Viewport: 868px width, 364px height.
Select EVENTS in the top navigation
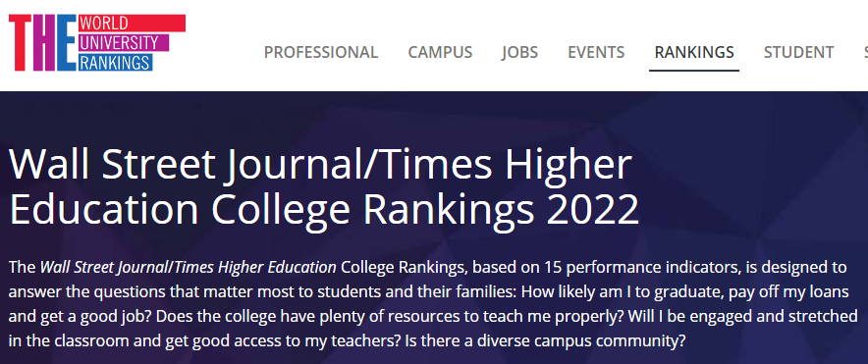tap(596, 53)
